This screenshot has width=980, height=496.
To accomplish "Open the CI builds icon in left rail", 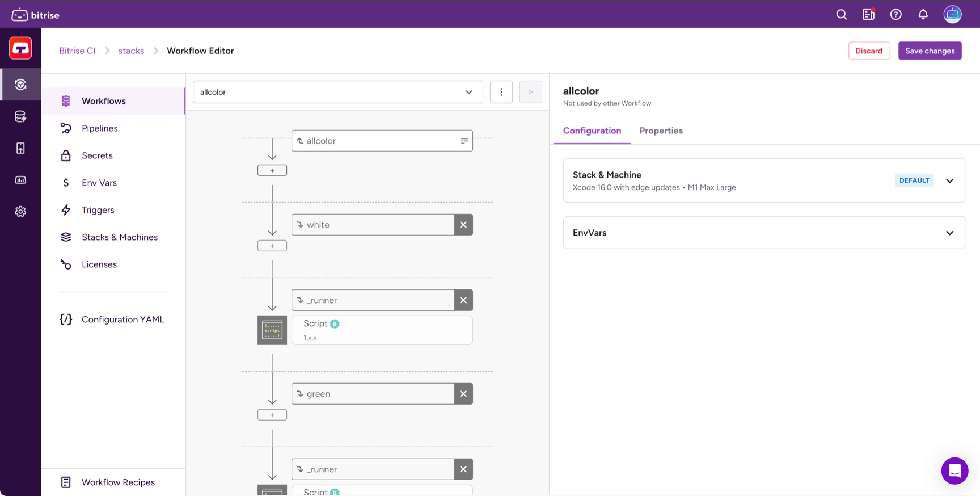I will pos(20,85).
